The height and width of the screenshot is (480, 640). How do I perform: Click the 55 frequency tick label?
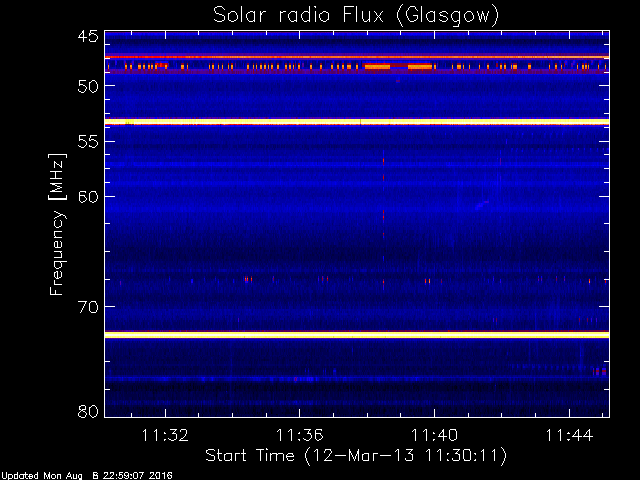(88, 142)
